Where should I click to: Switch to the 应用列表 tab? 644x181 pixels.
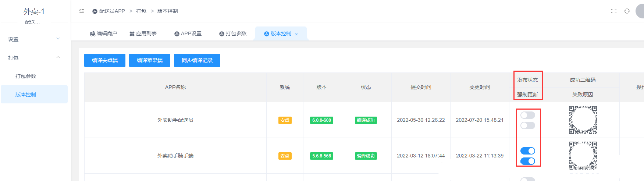[x=143, y=33]
